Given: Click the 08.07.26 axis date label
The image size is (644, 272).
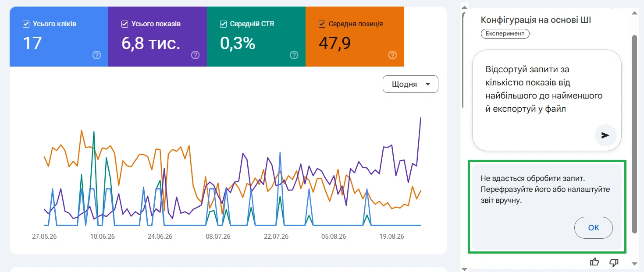Looking at the screenshot, I should [218, 237].
